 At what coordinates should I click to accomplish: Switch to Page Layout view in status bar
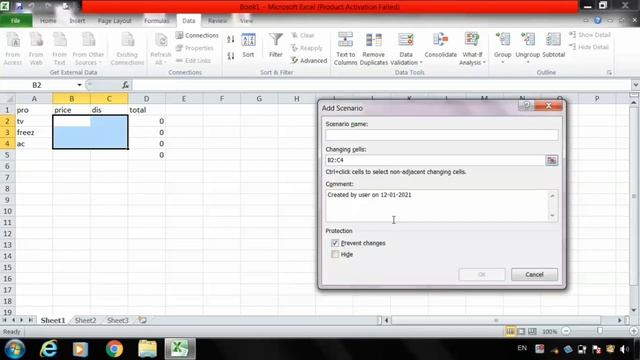[521, 331]
